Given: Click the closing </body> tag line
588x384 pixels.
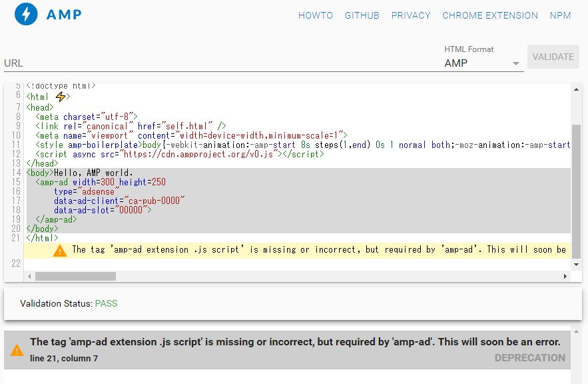Looking at the screenshot, I should [43, 229].
